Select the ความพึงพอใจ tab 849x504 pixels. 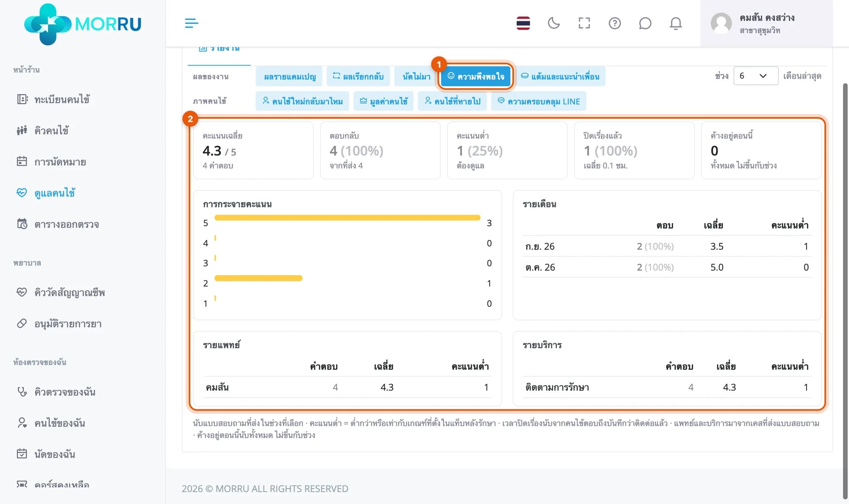(475, 76)
